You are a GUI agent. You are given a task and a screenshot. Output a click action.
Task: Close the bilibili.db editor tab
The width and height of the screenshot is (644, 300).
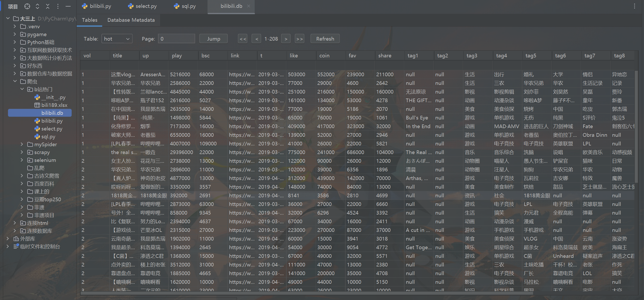click(x=249, y=6)
